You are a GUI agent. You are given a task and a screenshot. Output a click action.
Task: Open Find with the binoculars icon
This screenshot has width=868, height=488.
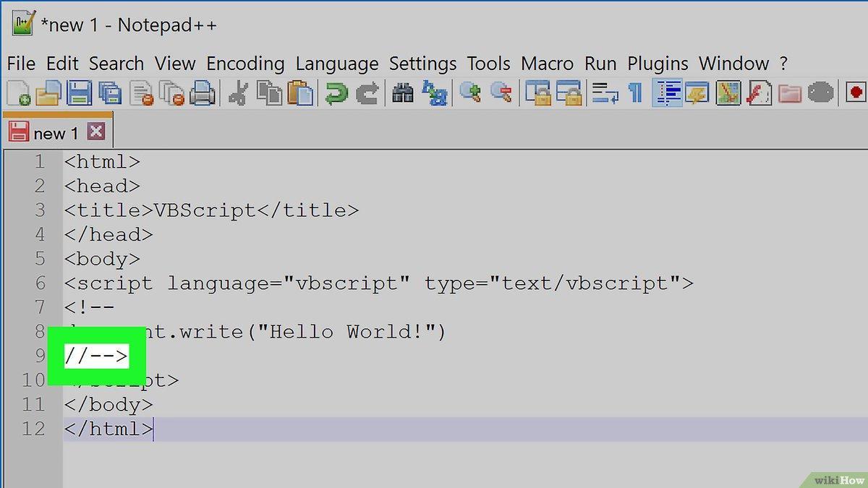402,93
